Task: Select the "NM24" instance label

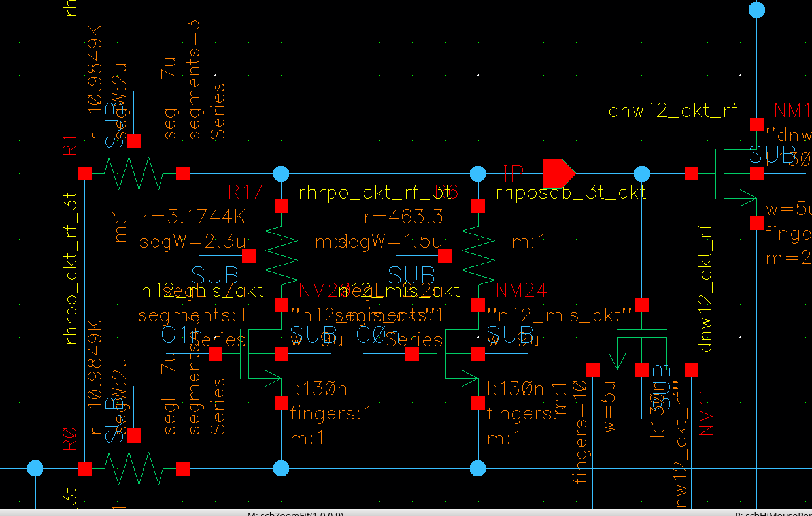Action: click(521, 289)
